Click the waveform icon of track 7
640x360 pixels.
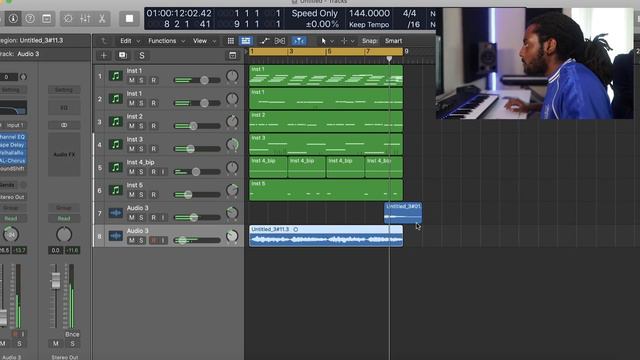pyautogui.click(x=116, y=213)
